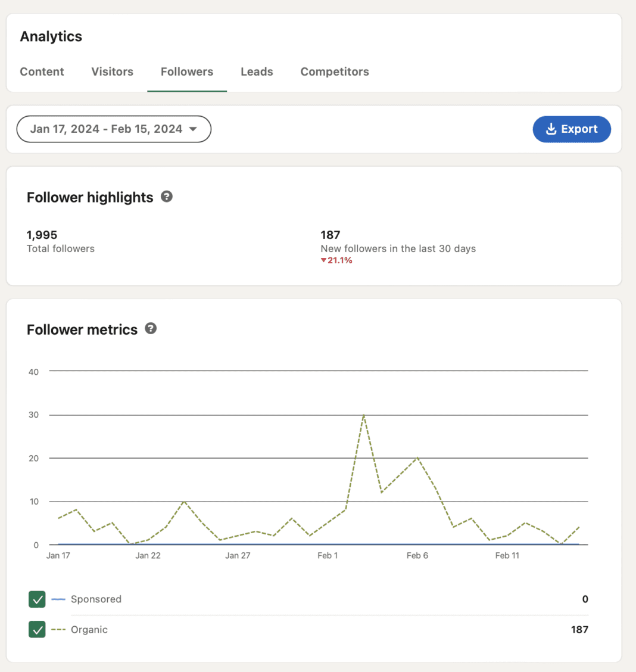Open the date range selector
Viewport: 636px width, 672px height.
point(113,129)
